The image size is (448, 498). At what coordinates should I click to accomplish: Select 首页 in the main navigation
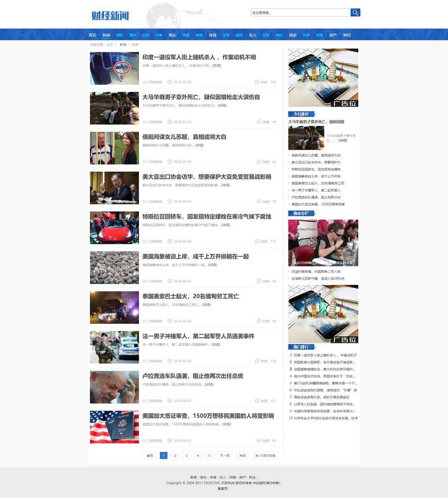(92, 35)
